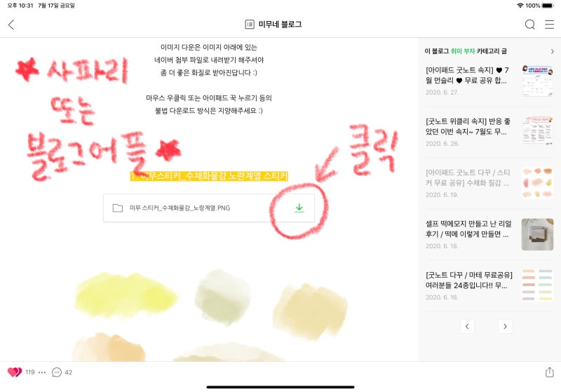Open the 셀프 떡메모지 리얼 후기 post
This screenshot has width=561, height=392.
tap(468, 229)
